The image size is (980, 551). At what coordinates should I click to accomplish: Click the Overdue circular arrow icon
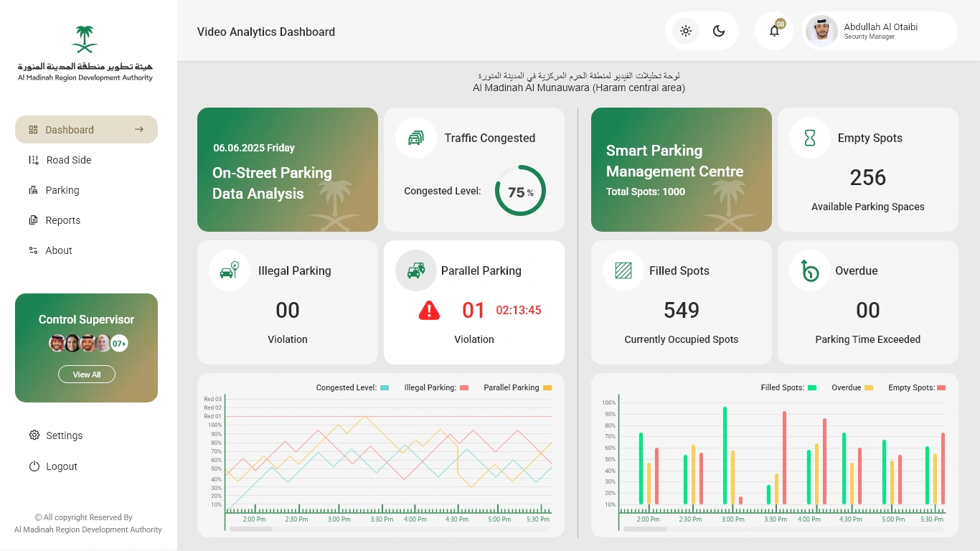pos(810,270)
